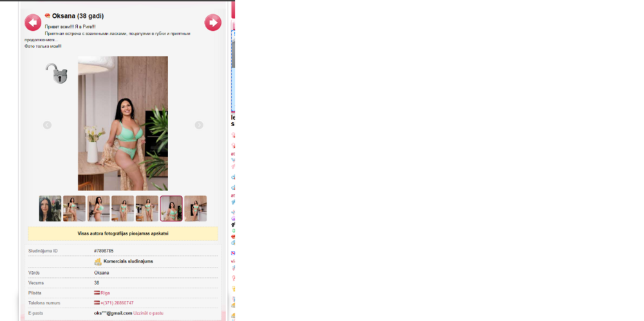
Task: Click the Latvian flag beside Rīga
Action: pos(97,293)
